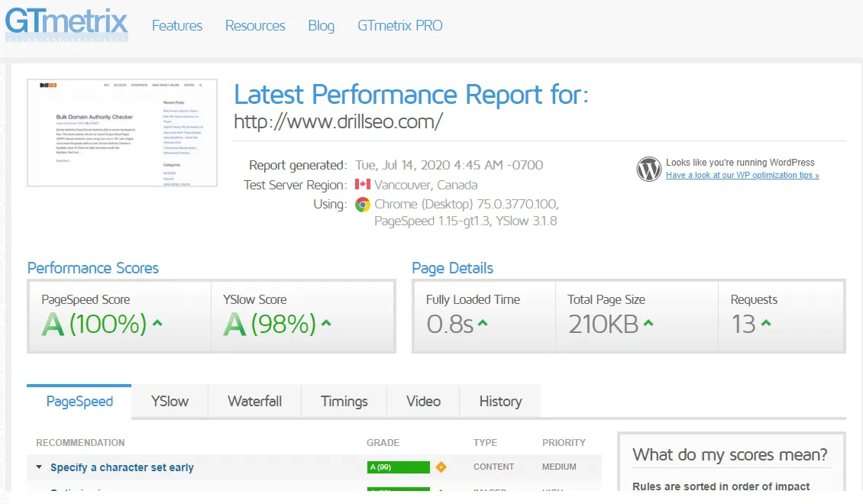Open the Video tab
This screenshot has height=504, width=863.
click(423, 402)
